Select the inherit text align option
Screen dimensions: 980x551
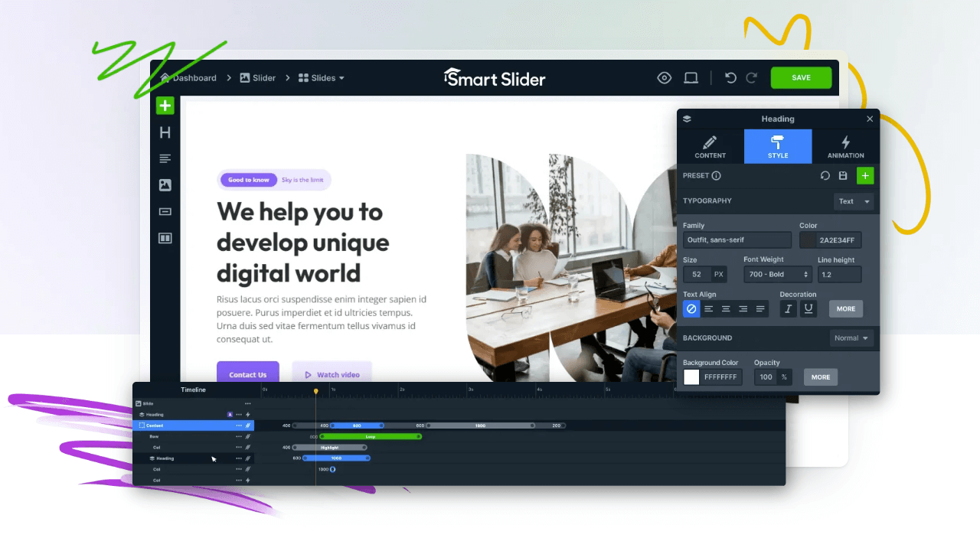(691, 308)
